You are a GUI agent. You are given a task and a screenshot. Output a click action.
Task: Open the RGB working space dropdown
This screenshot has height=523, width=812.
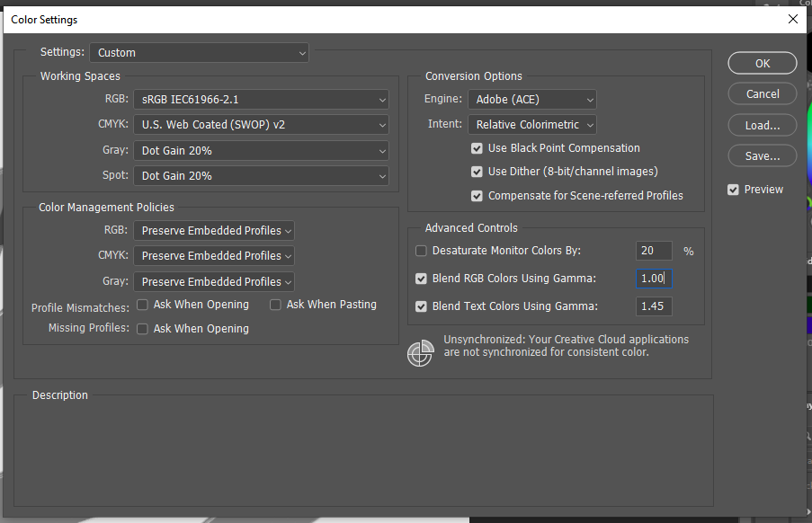tap(261, 99)
